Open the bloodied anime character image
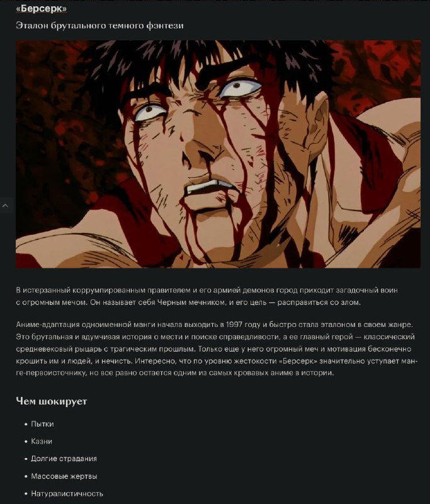The width and height of the screenshot is (430, 504). (x=218, y=154)
